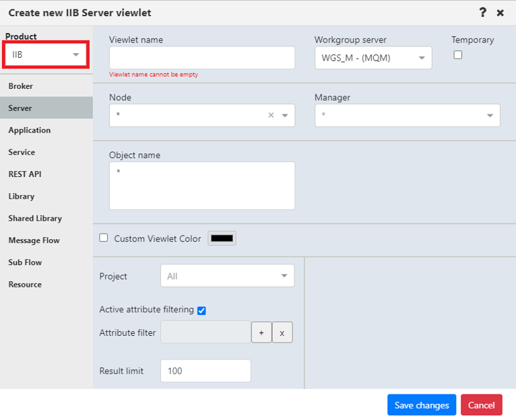Click the red Cancel button
The image size is (516, 420).
[x=482, y=405]
